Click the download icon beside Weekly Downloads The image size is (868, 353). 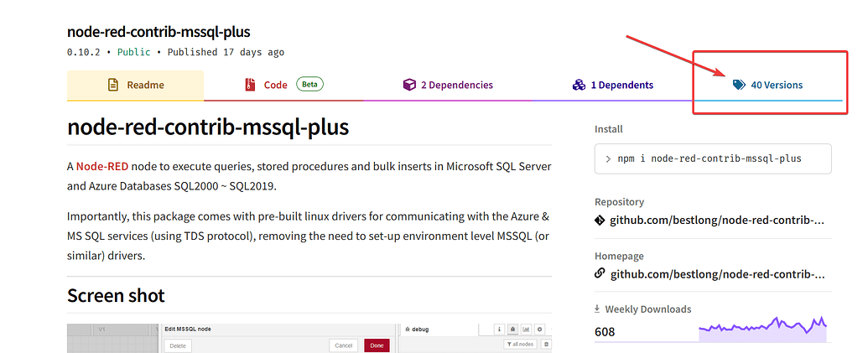pyautogui.click(x=598, y=309)
